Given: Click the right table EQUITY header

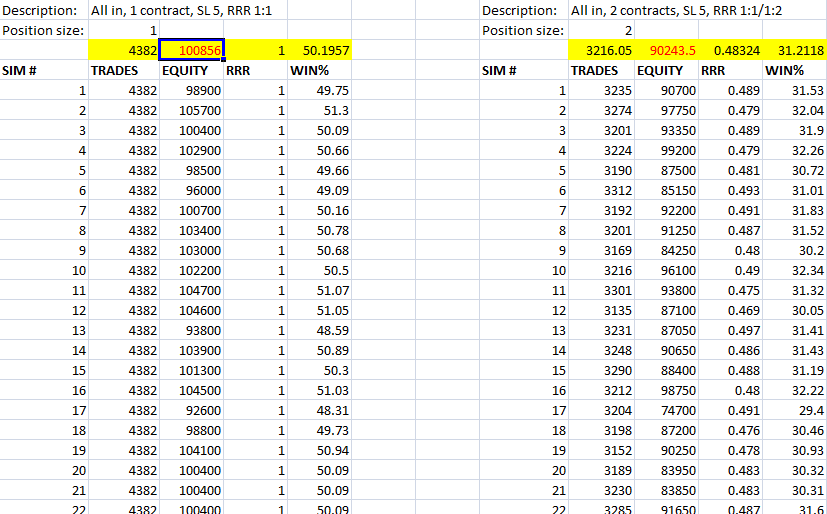Looking at the screenshot, I should pyautogui.click(x=660, y=71).
